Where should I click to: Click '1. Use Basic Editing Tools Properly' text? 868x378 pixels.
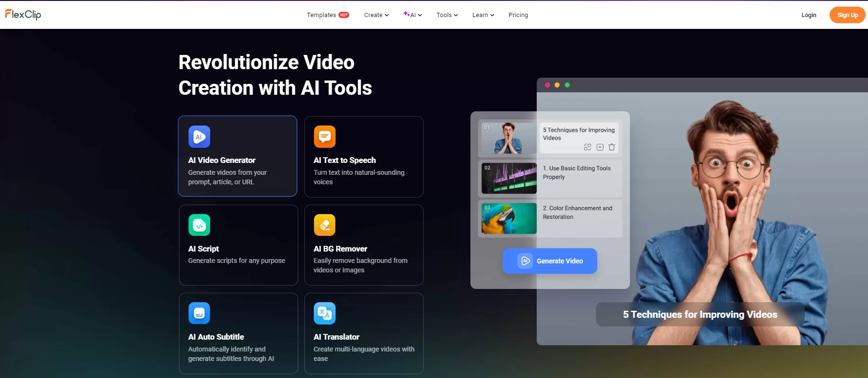[x=577, y=172]
